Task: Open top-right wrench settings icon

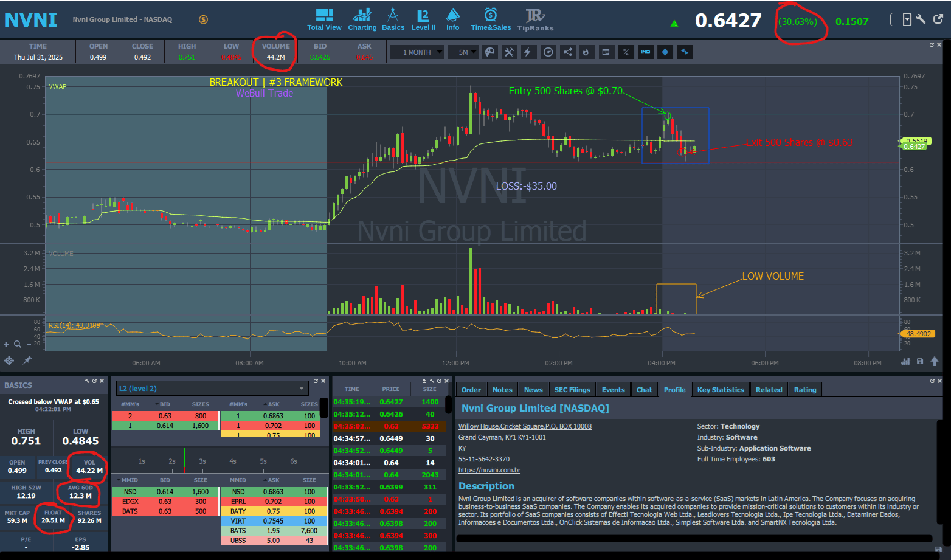Action: [921, 19]
